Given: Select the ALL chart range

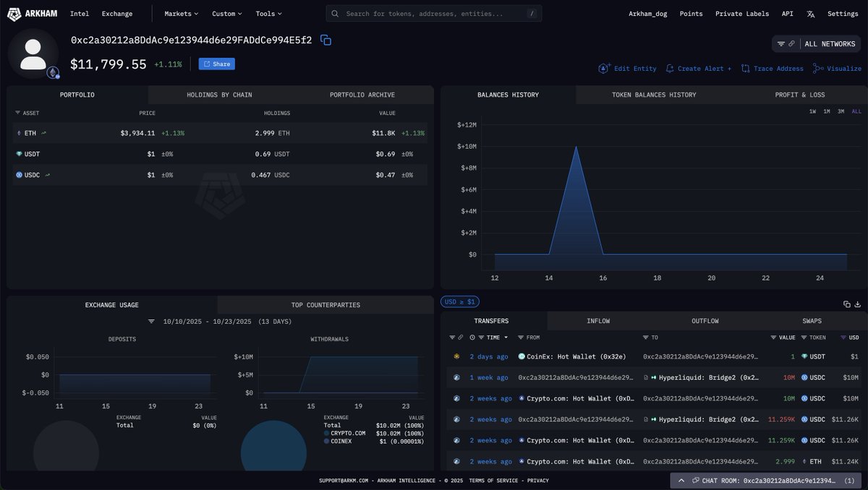Looking at the screenshot, I should 856,111.
